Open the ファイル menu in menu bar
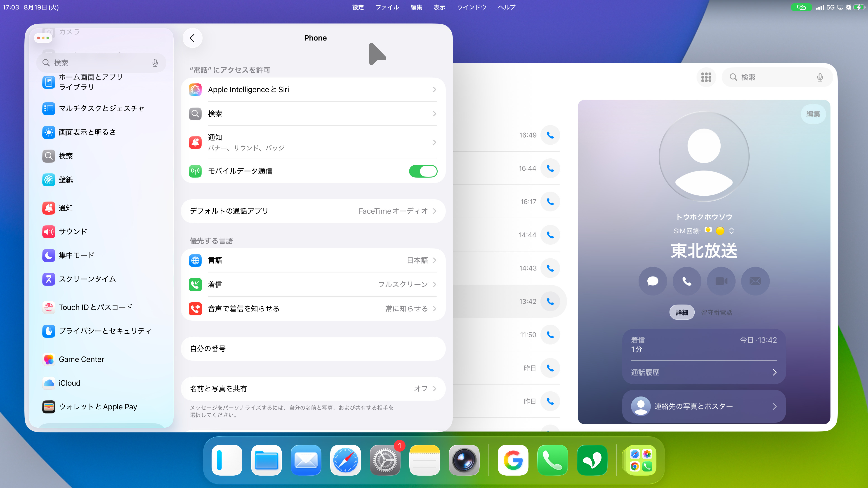The width and height of the screenshot is (868, 488). [387, 7]
